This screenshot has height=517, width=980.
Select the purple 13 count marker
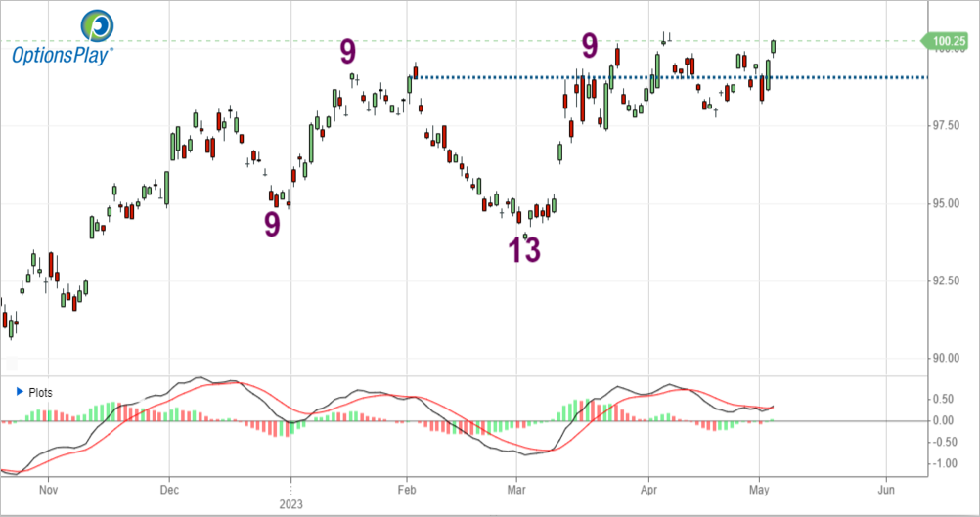[x=524, y=250]
